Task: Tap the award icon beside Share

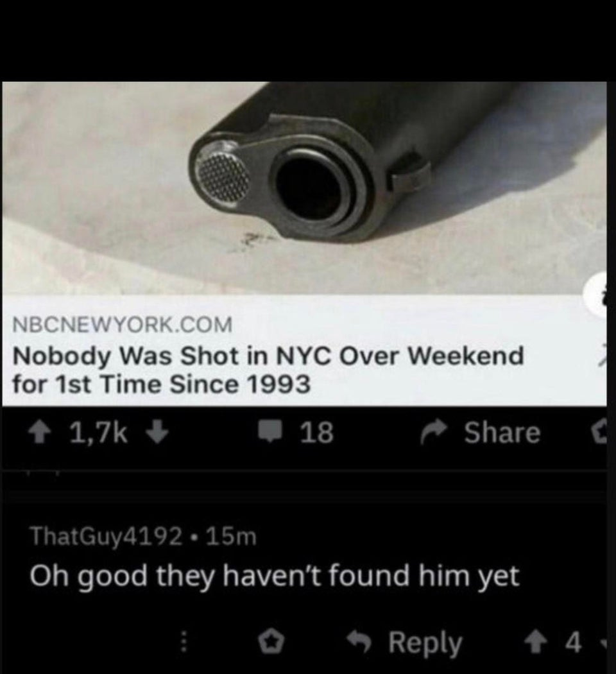Action: point(599,433)
